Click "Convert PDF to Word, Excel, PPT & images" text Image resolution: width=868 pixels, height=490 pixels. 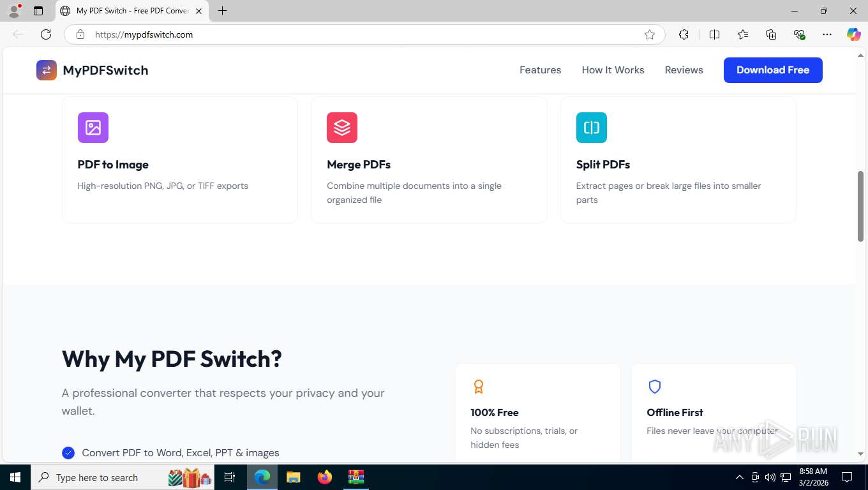tap(181, 453)
